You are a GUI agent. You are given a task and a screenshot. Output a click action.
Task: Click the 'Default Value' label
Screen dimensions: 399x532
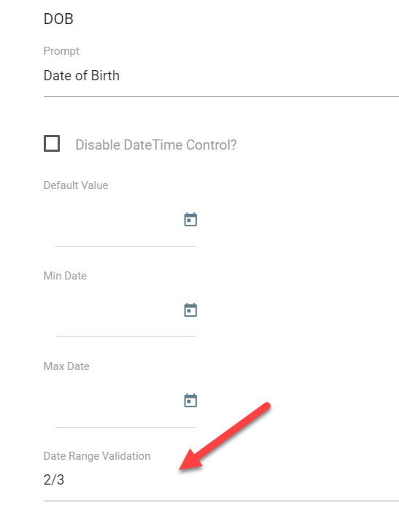76,185
